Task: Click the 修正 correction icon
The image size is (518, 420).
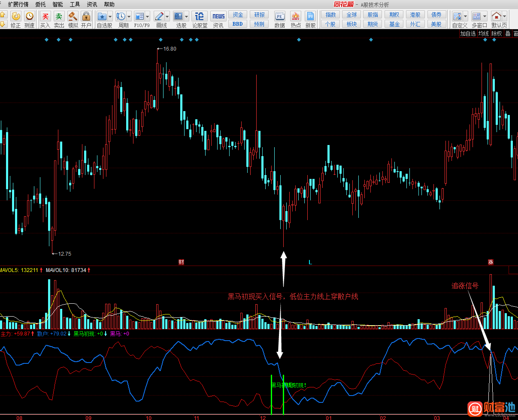Action: (x=16, y=16)
